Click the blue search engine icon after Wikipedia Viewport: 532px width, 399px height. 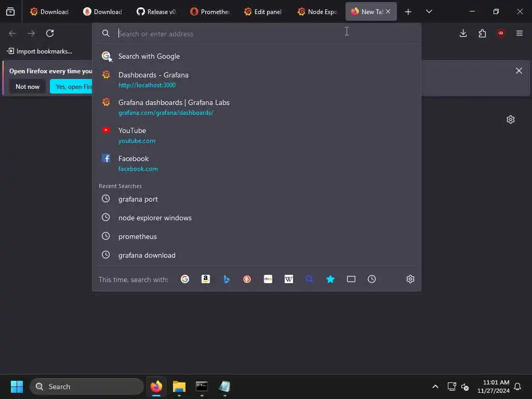coord(309,279)
